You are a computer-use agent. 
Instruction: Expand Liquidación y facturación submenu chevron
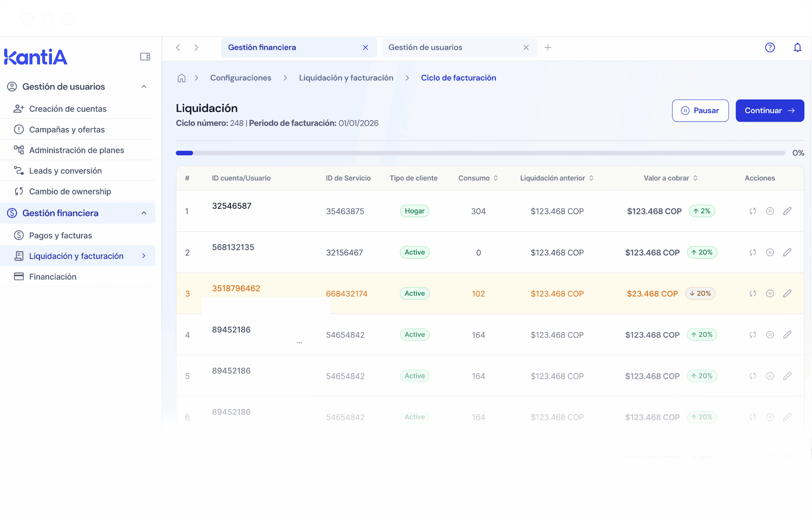(x=144, y=256)
